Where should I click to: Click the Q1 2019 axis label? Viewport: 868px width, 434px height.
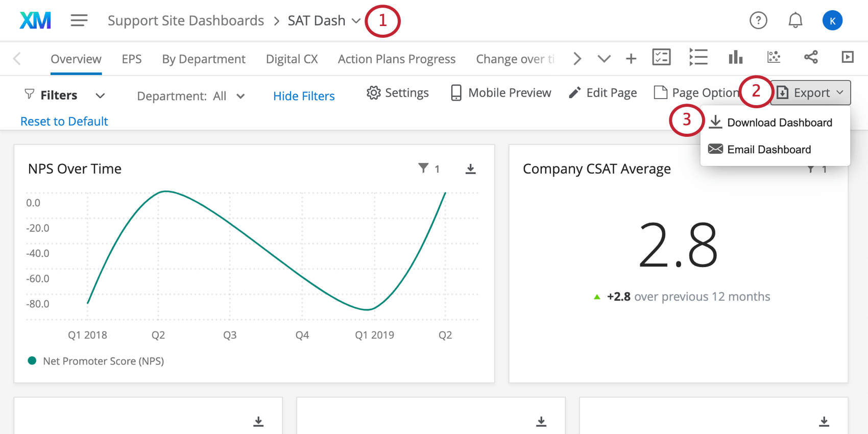tap(375, 335)
